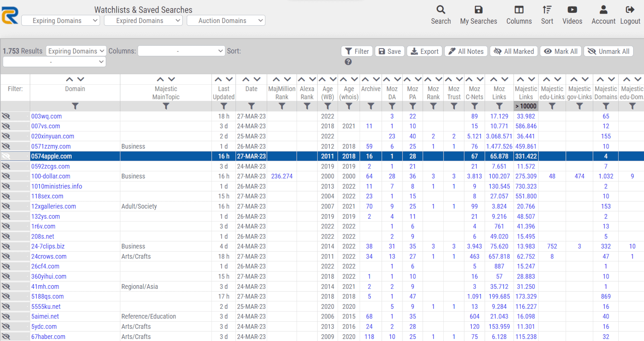This screenshot has width=644, height=341.
Task: Open 003wq.com domain link
Action: click(47, 116)
